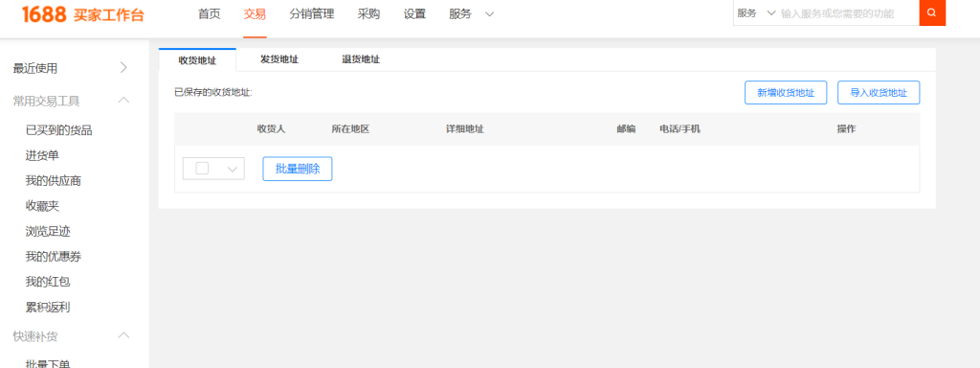Collapse the 快速补货 sidebar section
The image size is (980, 368).
pyautogui.click(x=123, y=336)
